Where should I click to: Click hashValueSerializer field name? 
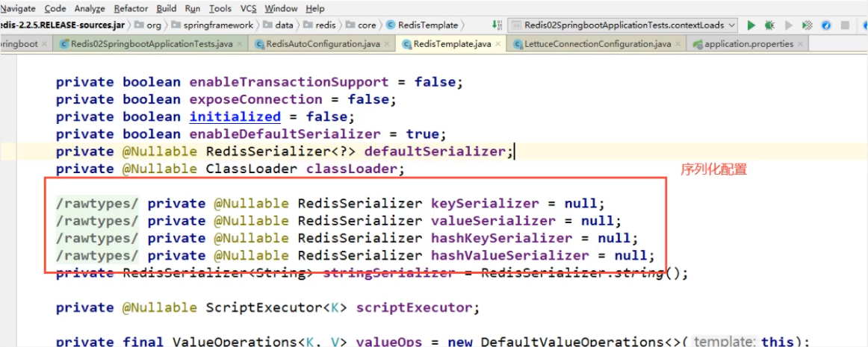509,256
